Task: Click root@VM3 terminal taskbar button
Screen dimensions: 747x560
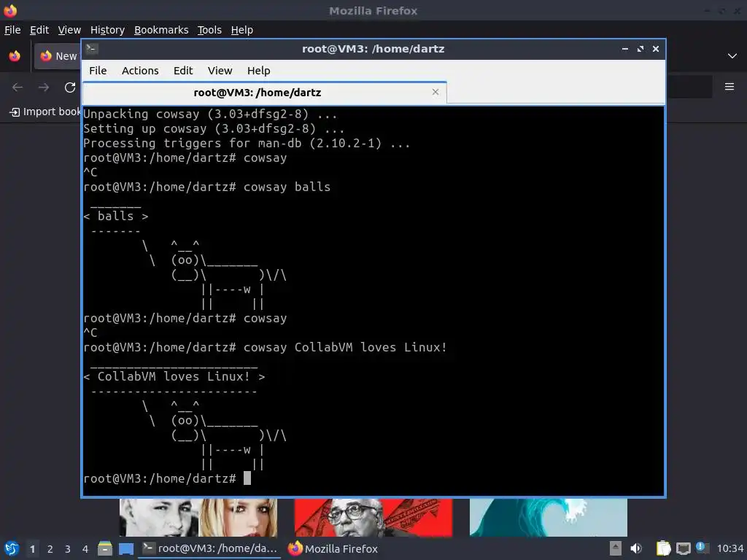Action: (210, 548)
